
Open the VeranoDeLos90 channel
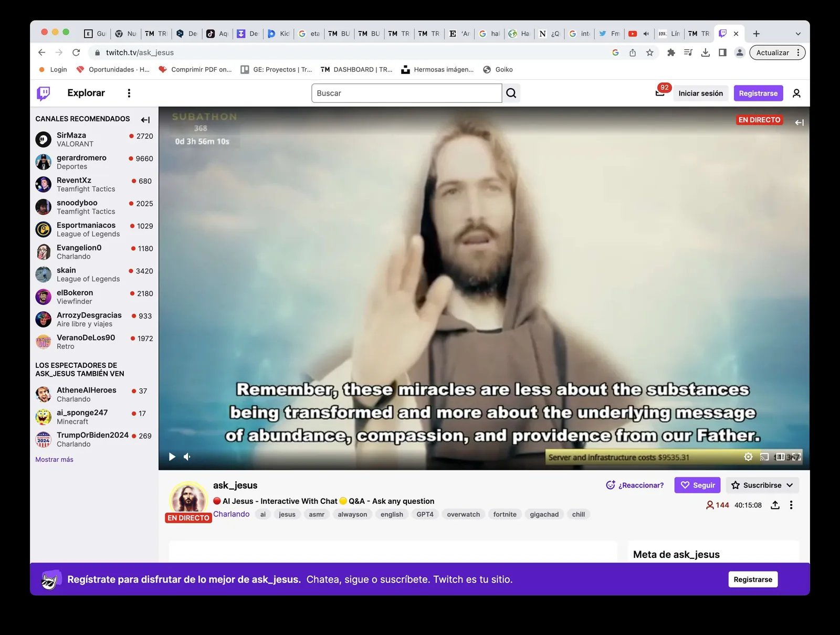[94, 342]
